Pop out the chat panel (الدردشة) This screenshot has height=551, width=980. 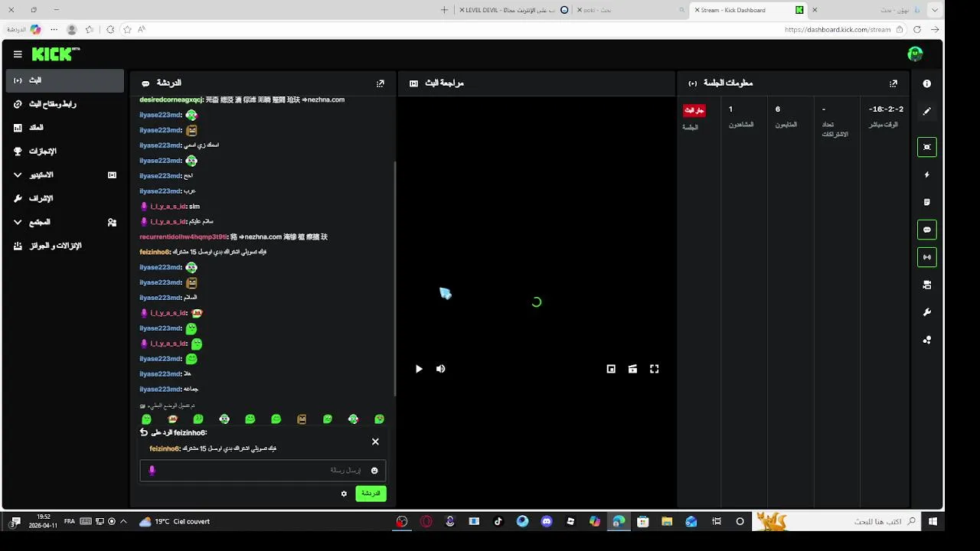coord(381,83)
